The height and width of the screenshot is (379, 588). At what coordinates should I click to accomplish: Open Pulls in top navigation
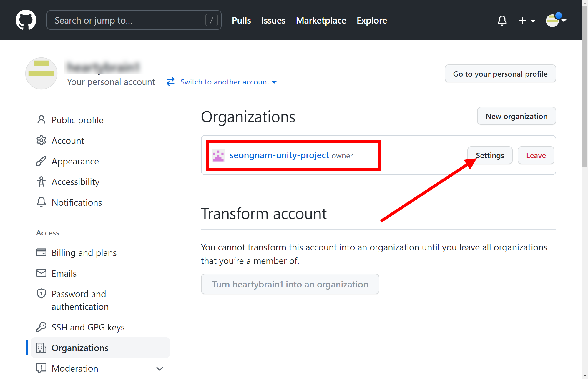(x=241, y=20)
